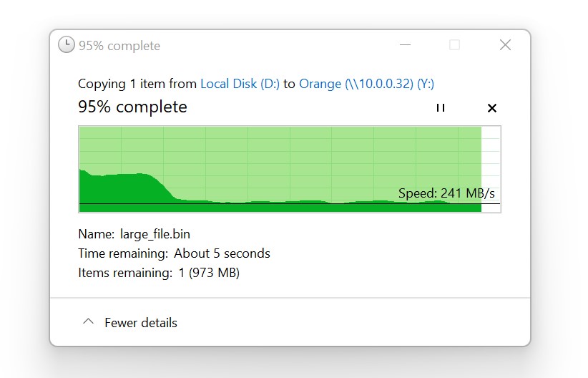Click the "Speed: 241 MB/s" label
This screenshot has height=378, width=588.
pos(446,193)
